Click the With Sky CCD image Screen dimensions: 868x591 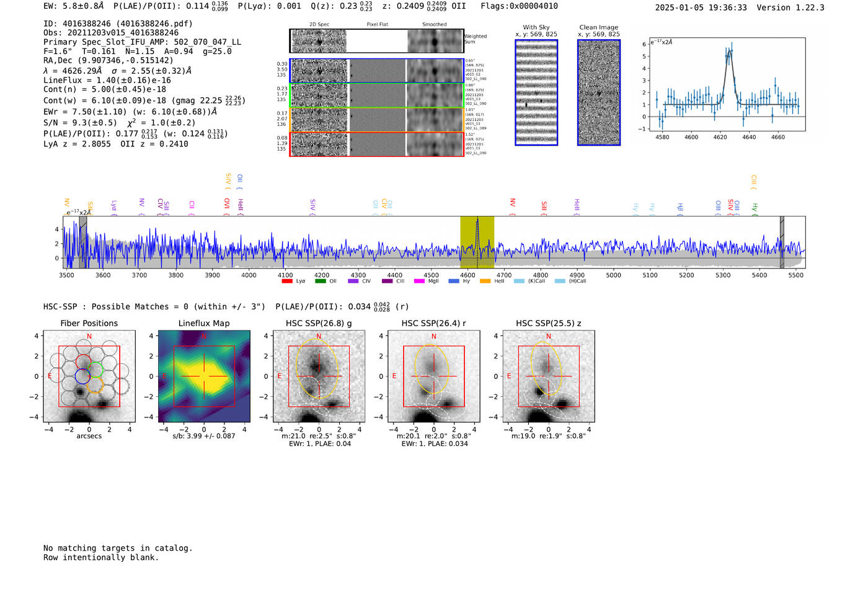tap(536, 92)
